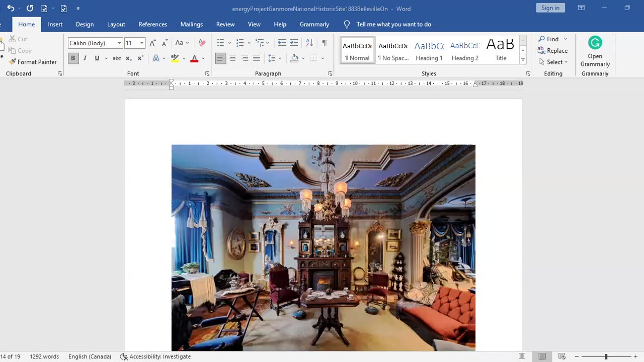Image resolution: width=644 pixels, height=362 pixels.
Task: Align text to the left
Action: [221, 58]
